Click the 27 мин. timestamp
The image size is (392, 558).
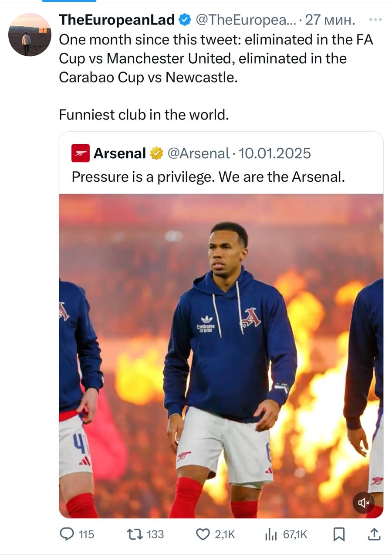[330, 20]
